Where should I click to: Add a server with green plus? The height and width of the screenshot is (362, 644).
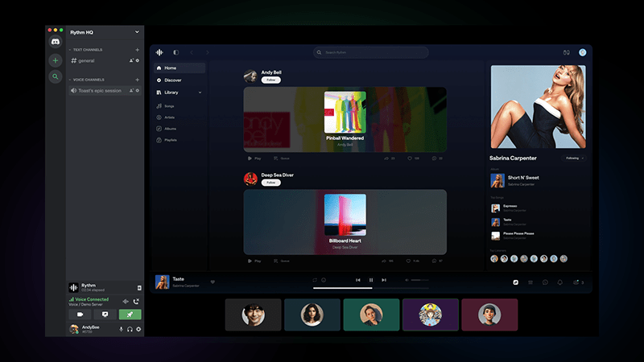pos(55,60)
